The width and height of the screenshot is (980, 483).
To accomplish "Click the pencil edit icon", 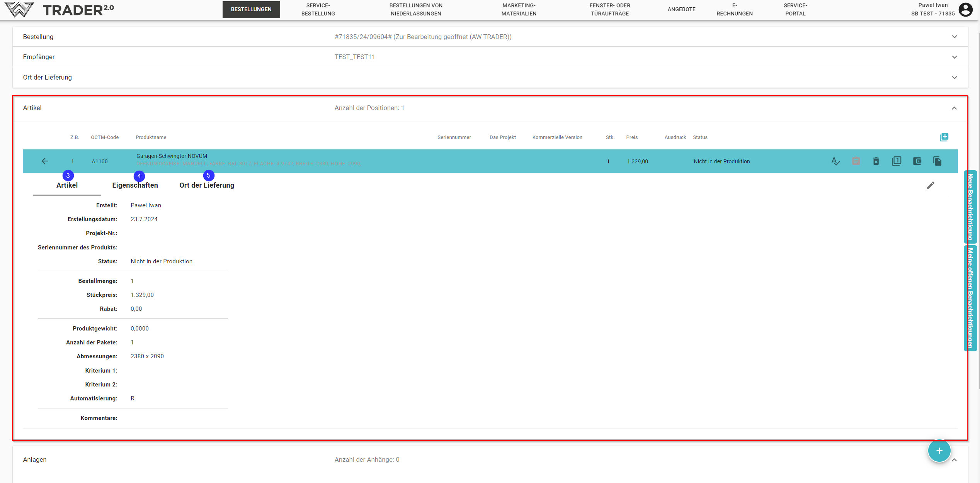I will (931, 186).
